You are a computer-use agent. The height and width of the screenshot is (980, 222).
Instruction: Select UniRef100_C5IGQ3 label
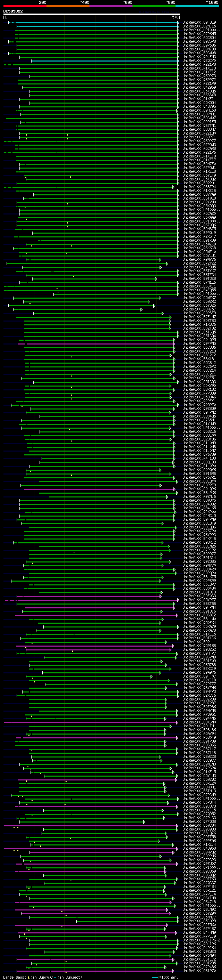[x=199, y=382]
